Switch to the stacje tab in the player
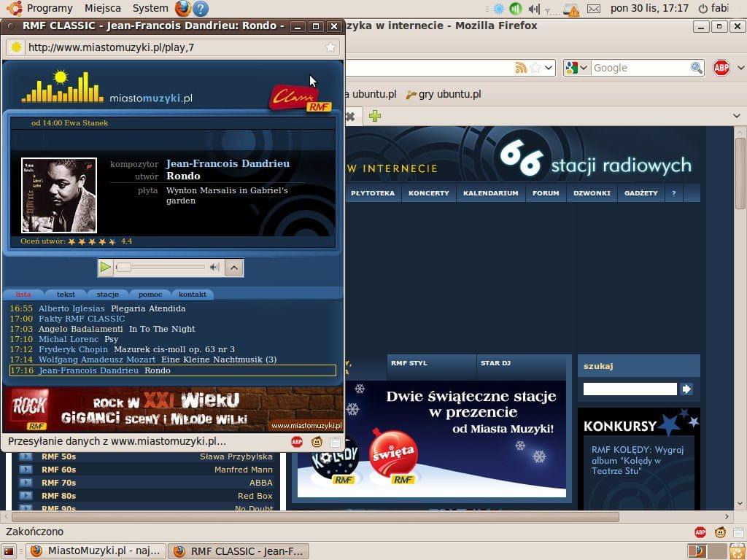Viewport: 747px width, 560px height. [108, 295]
